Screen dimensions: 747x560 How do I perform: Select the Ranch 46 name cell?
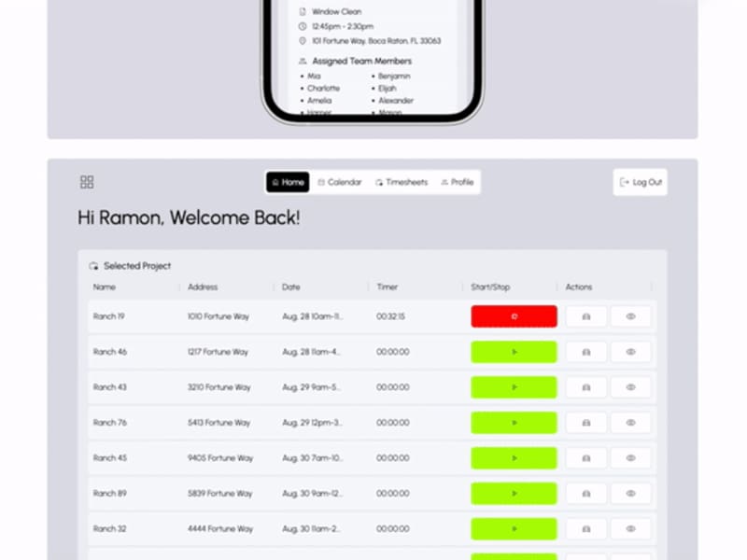(110, 352)
